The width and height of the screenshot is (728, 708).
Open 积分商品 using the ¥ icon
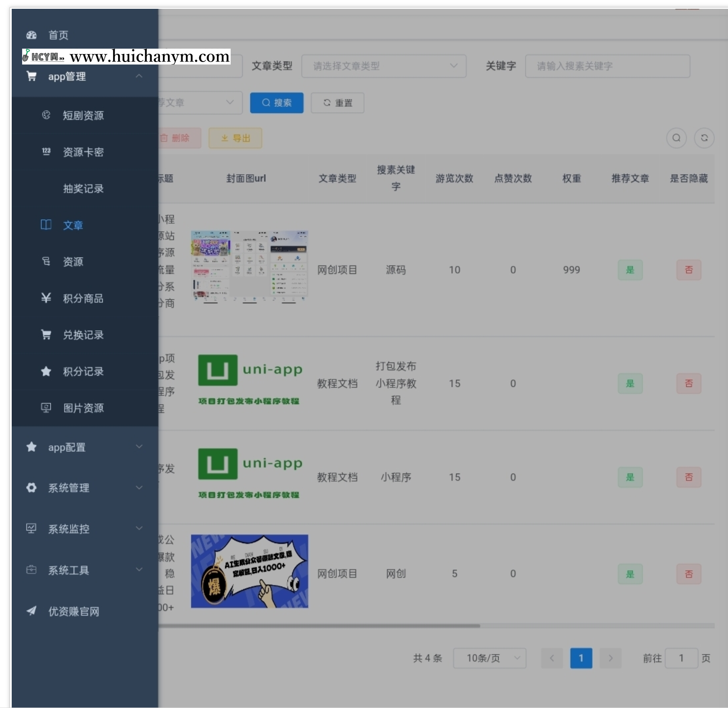(46, 298)
